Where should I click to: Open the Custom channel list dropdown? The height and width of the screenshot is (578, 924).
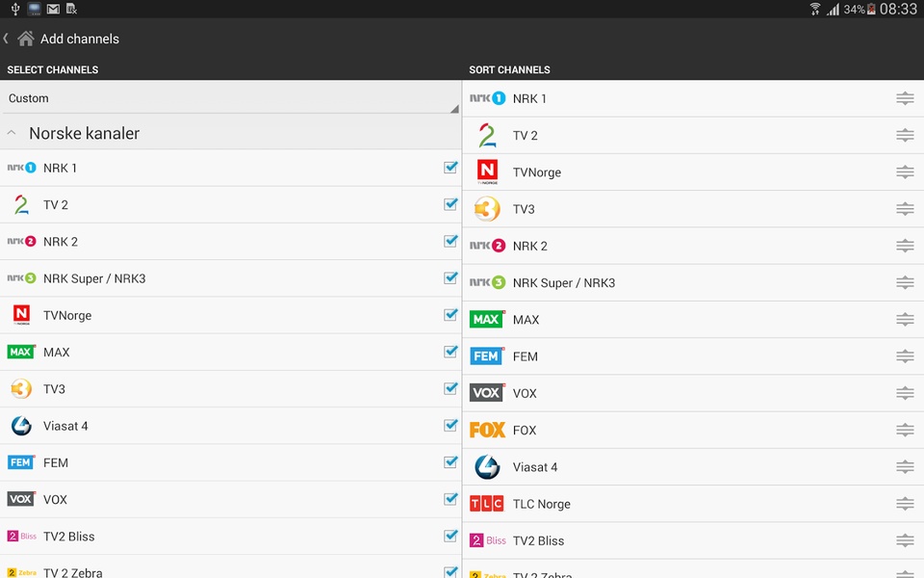[230, 98]
